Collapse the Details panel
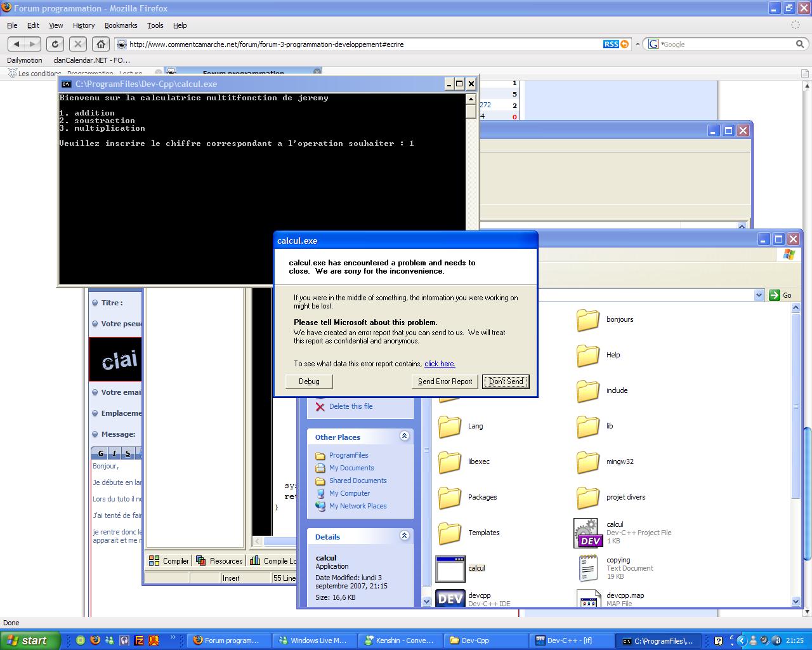Viewport: 812px width, 650px height. click(x=404, y=536)
